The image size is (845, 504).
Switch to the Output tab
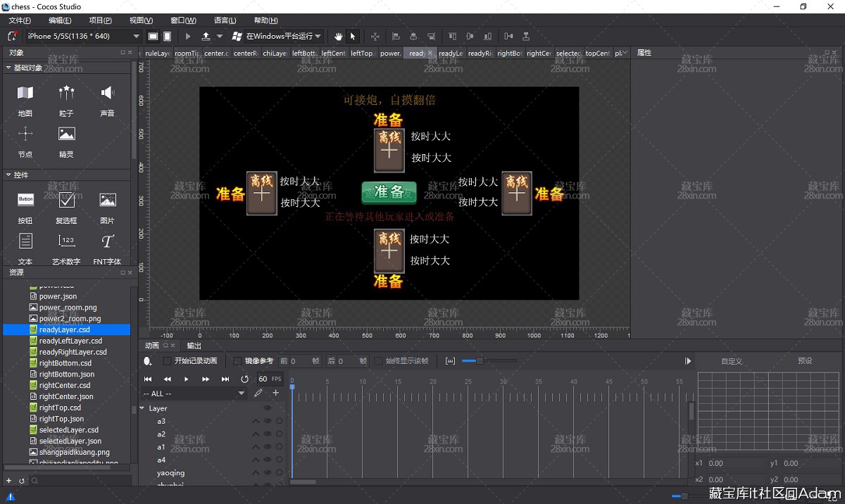point(194,346)
